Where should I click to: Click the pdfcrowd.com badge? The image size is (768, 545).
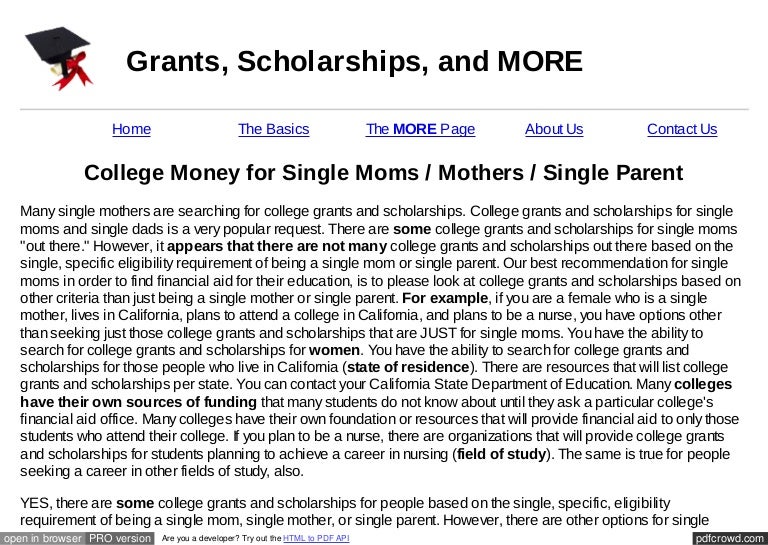[729, 538]
